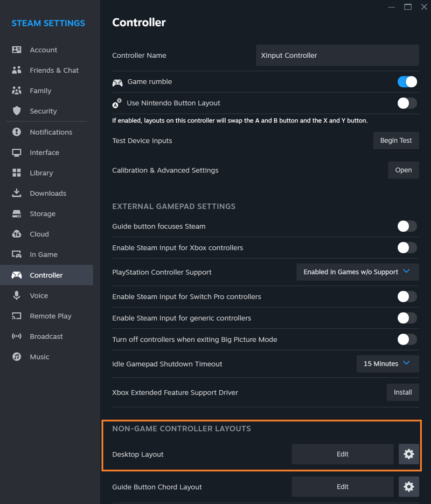The image size is (431, 504).
Task: Disable the Game rumble toggle
Action: point(407,81)
